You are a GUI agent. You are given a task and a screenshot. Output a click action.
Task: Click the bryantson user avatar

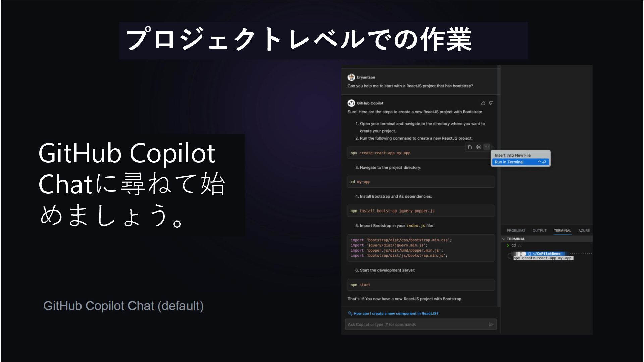(351, 77)
